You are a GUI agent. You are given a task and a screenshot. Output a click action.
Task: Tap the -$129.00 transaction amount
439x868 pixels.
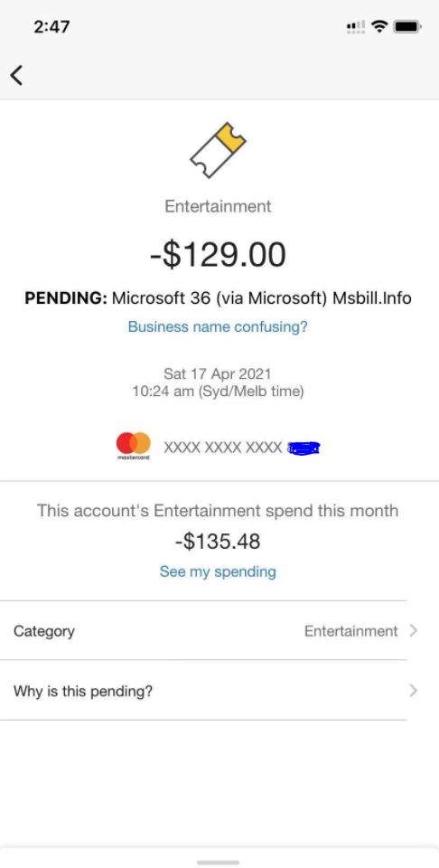point(218,255)
